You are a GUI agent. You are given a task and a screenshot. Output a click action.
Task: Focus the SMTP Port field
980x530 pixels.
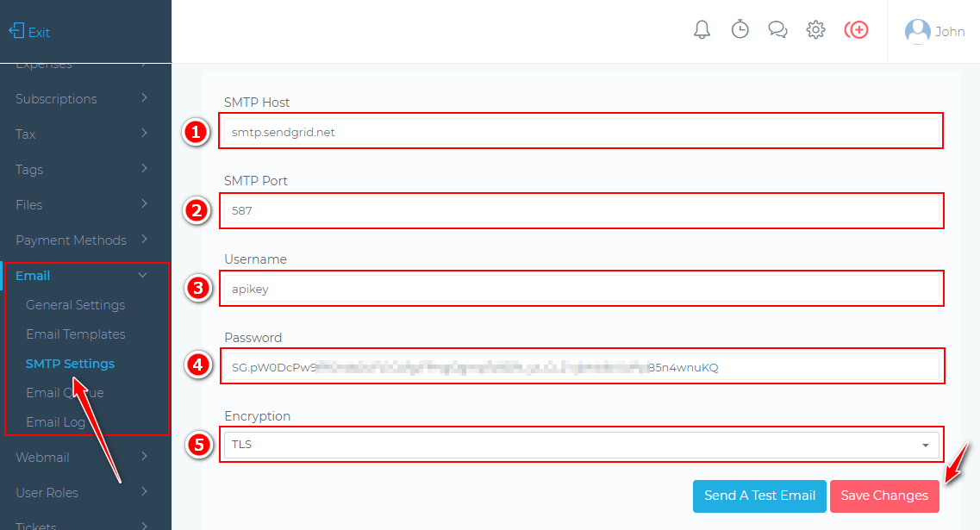[x=581, y=210]
